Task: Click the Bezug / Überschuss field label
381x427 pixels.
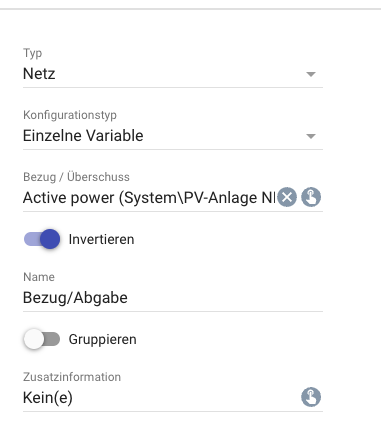Action: click(x=76, y=177)
